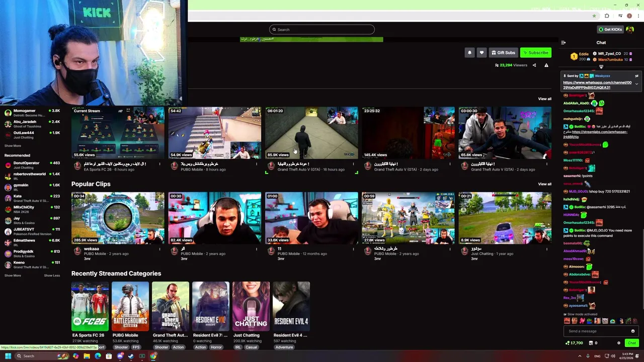Click the FPS tag under PUBG Mobile
This screenshot has height=362, width=644.
(x=136, y=347)
